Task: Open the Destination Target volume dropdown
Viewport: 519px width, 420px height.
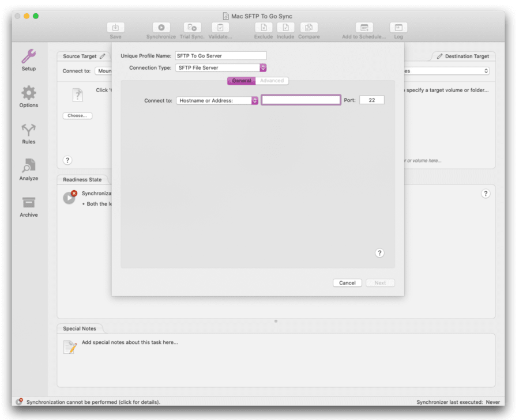Action: click(487, 71)
